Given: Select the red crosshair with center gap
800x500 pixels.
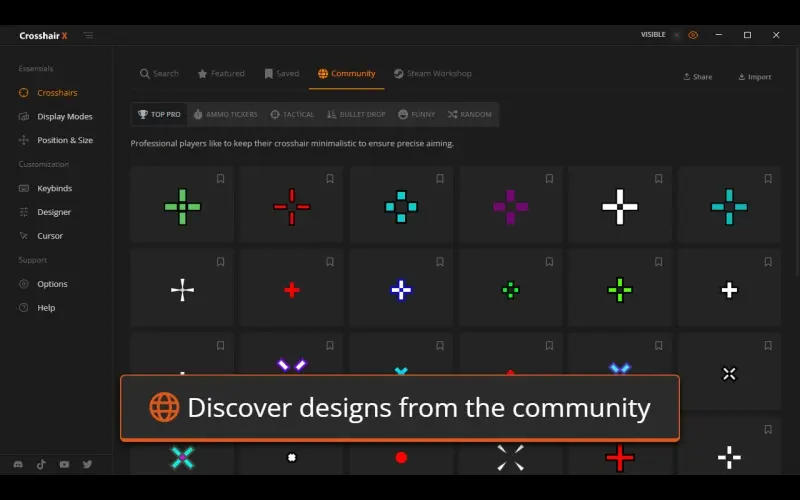Looking at the screenshot, I should (x=292, y=207).
